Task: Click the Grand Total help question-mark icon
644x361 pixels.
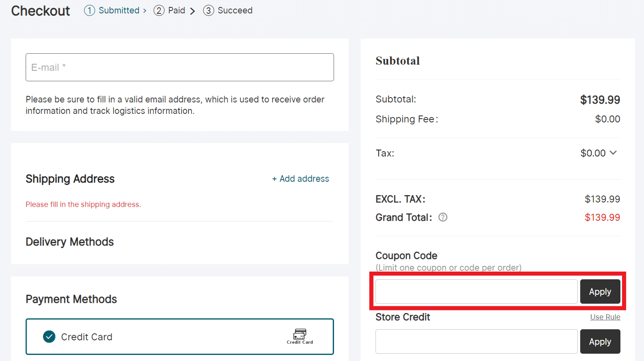Action: tap(443, 217)
